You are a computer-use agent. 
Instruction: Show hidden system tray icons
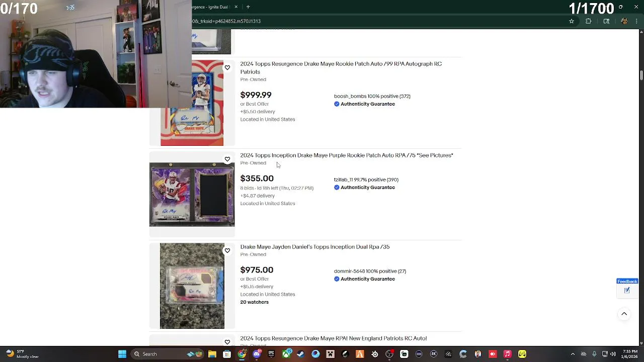pos(573,354)
